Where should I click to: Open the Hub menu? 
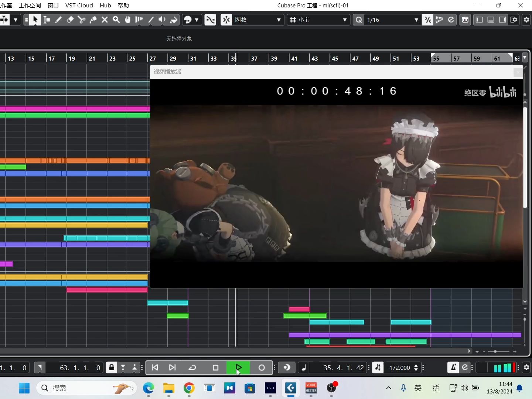coord(105,5)
